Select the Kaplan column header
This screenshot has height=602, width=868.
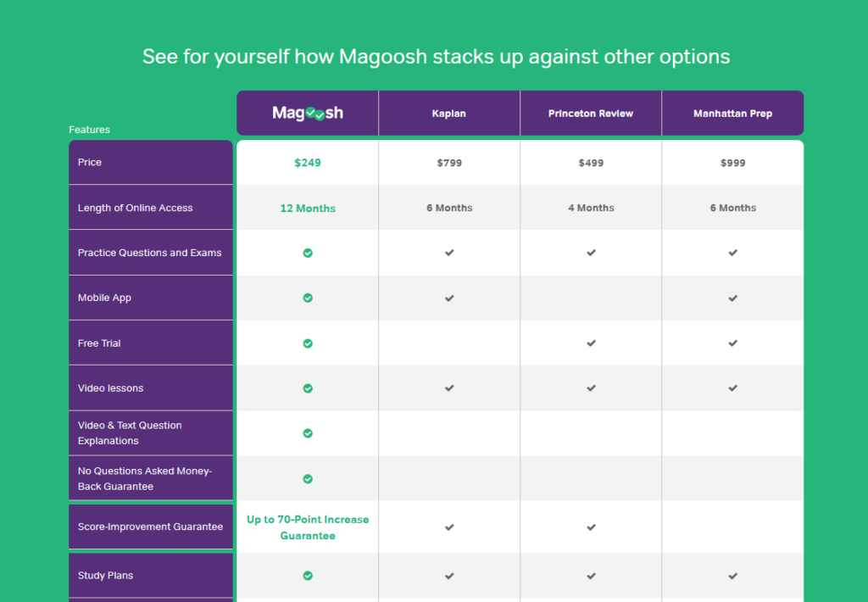[449, 114]
